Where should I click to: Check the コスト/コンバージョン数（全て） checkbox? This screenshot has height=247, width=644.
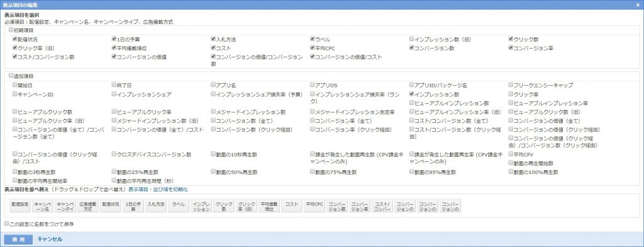pos(411,120)
